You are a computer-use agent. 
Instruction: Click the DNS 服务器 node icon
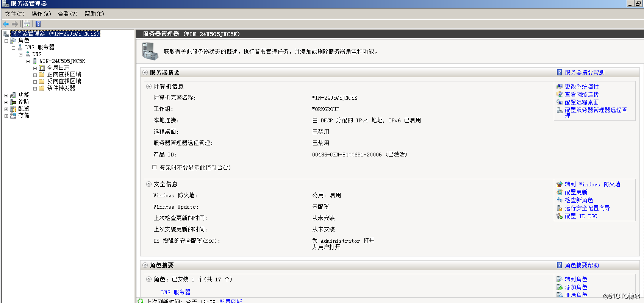(x=20, y=47)
